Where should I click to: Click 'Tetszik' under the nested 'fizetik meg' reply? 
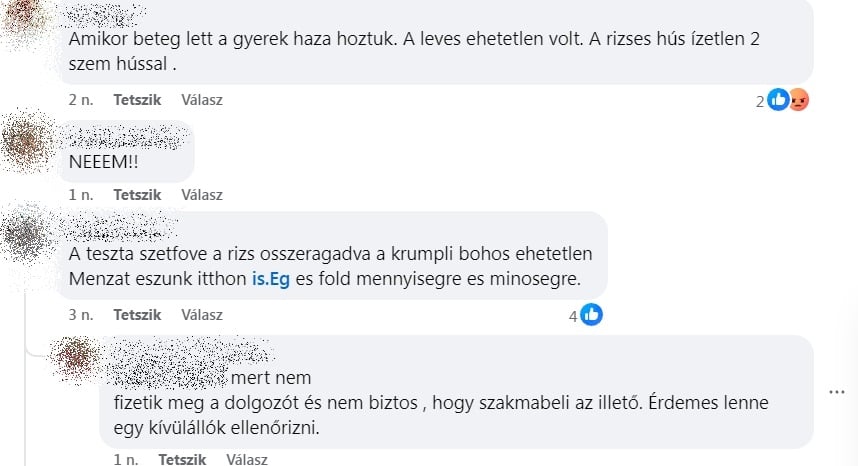pos(182,460)
